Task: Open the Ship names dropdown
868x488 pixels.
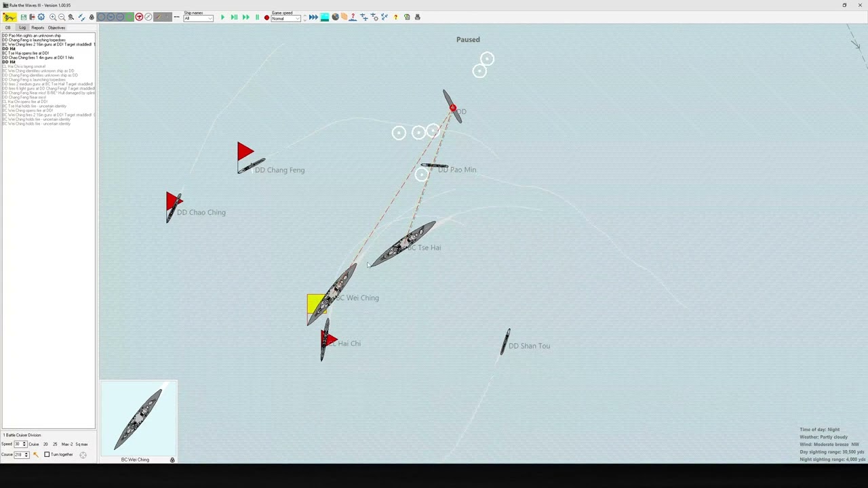Action: pyautogui.click(x=198, y=18)
